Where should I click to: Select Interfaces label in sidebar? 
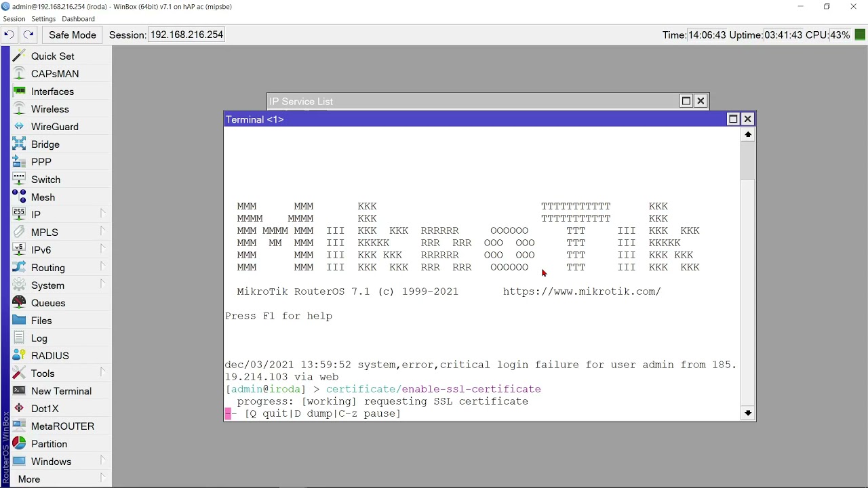point(52,91)
